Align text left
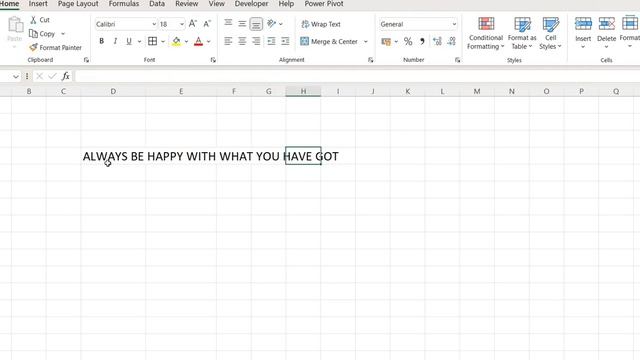This screenshot has height=360, width=640. coord(228,41)
